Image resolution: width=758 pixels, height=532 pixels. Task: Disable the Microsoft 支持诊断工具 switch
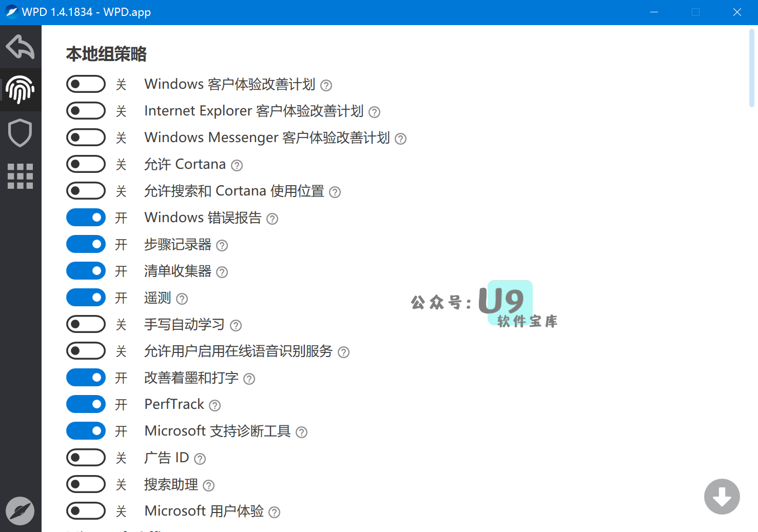click(86, 431)
